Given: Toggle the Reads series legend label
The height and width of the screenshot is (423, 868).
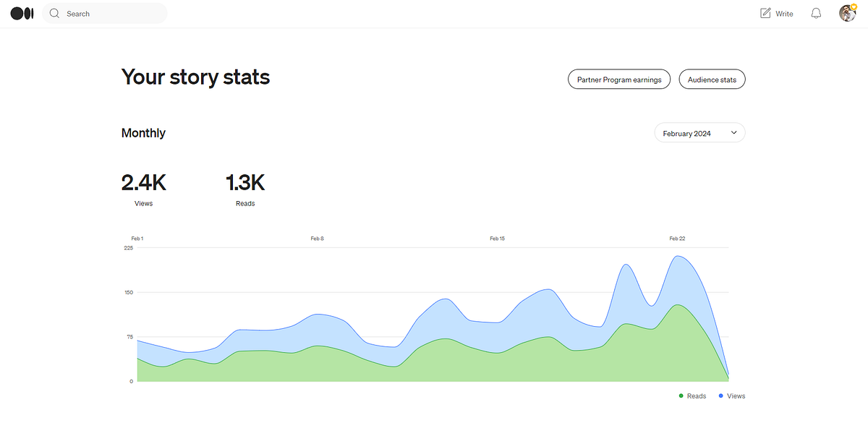Looking at the screenshot, I should click(697, 396).
